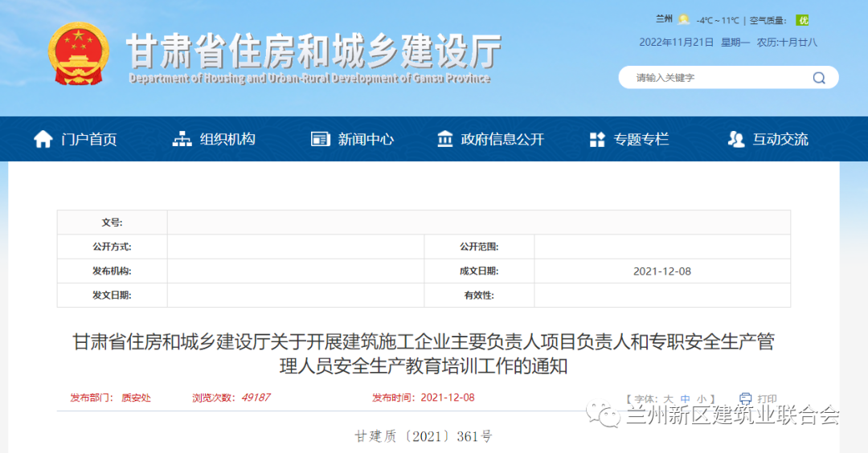The image size is (868, 453).
Task: Click the home icon beside 门户首页
Action: click(x=43, y=140)
